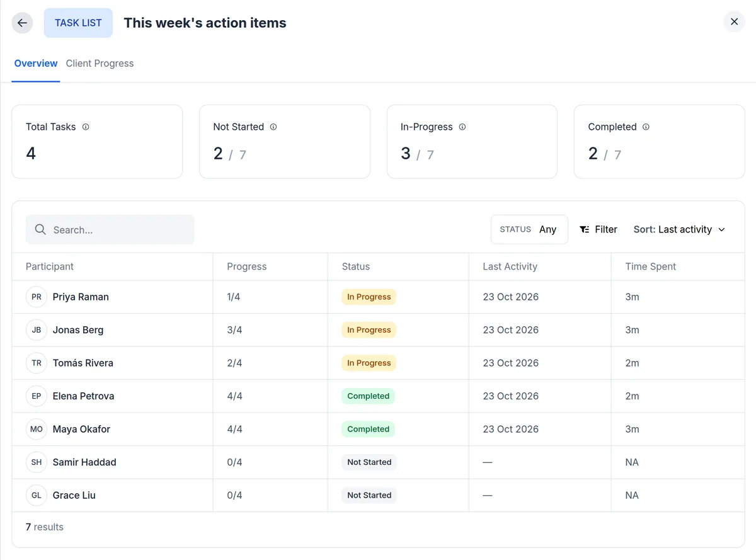
Task: Click Samir Haddad's Not Started badge
Action: pos(369,462)
